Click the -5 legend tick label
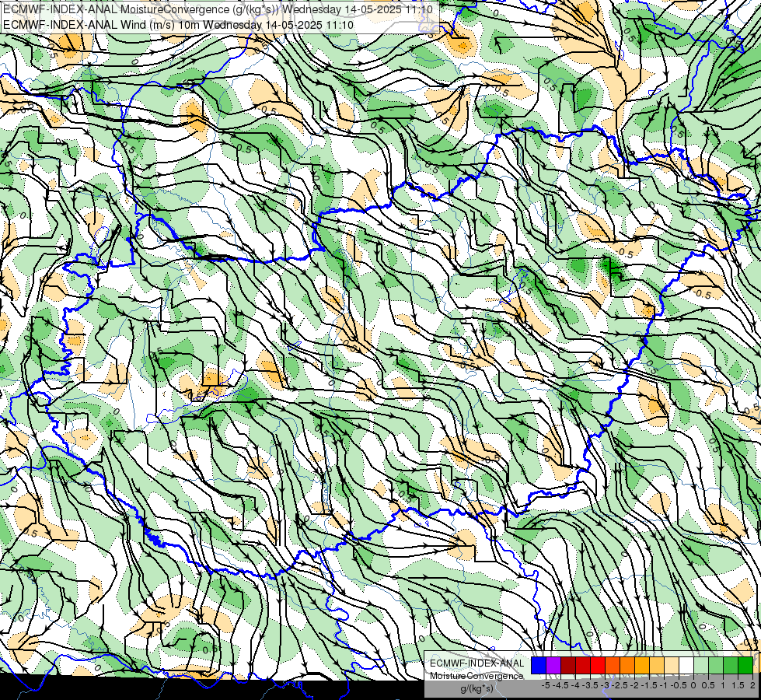This screenshot has width=761, height=700. coord(546,685)
